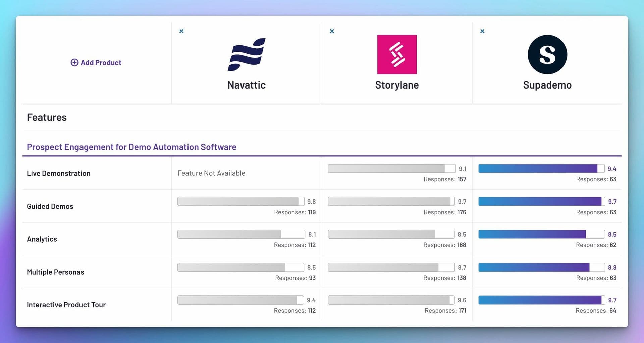Click Navattic Multiple Personas 8.5 rating bar
Image resolution: width=644 pixels, height=343 pixels.
click(x=241, y=267)
